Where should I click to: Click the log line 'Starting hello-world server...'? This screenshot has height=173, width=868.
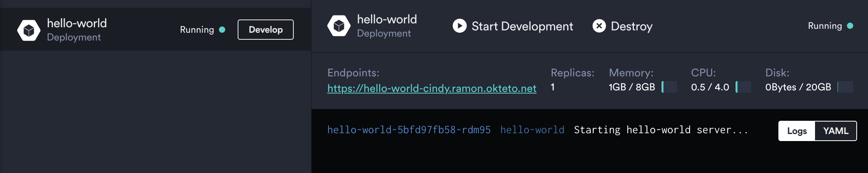click(661, 130)
